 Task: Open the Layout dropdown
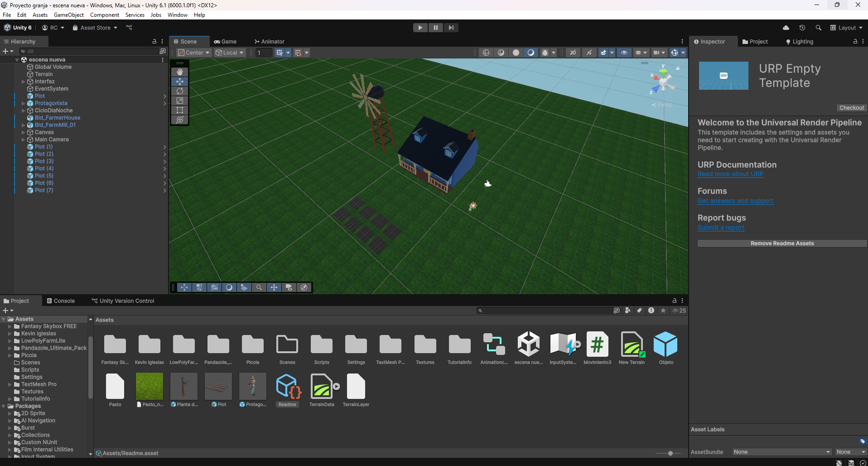(x=846, y=28)
